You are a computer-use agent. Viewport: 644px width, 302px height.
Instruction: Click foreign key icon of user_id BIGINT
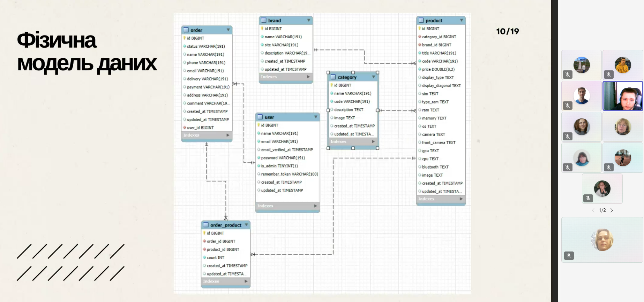coord(185,127)
